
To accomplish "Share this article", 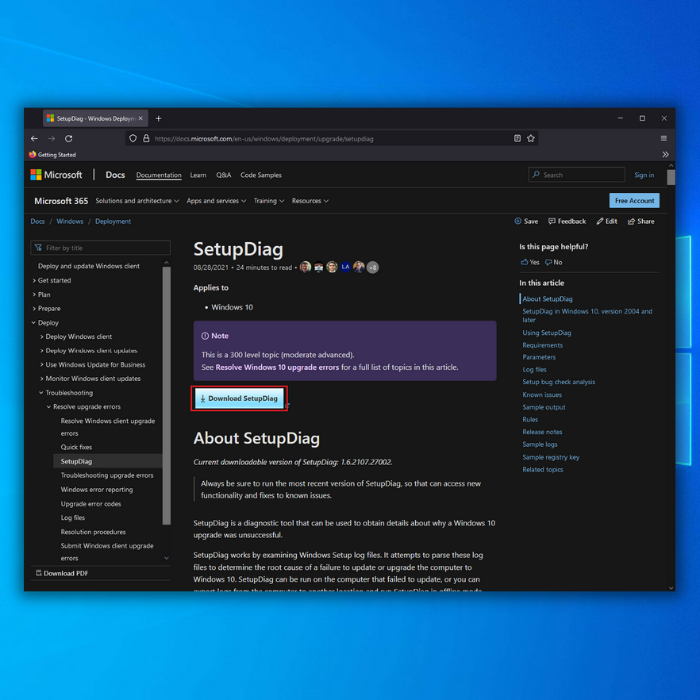I will coord(641,221).
